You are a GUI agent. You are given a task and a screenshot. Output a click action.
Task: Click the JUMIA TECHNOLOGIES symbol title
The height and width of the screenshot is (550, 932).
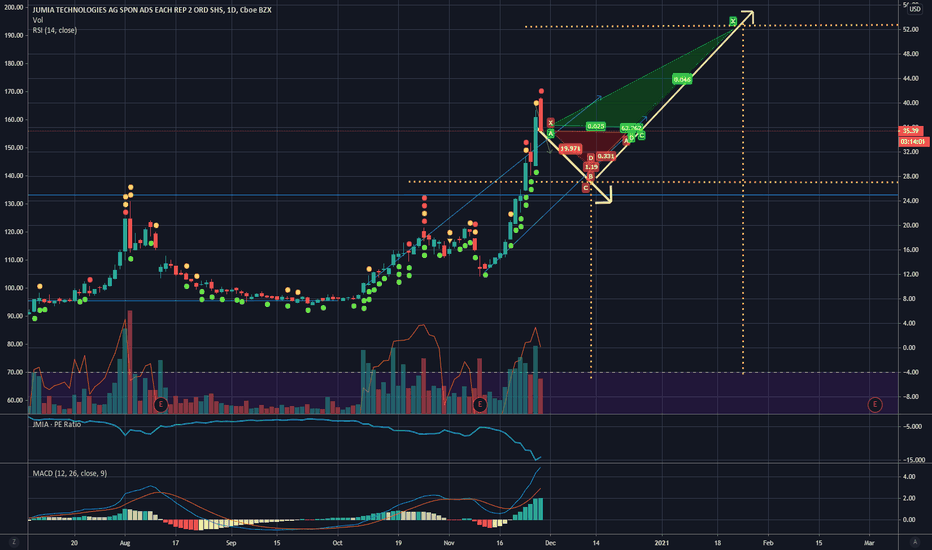pos(152,10)
